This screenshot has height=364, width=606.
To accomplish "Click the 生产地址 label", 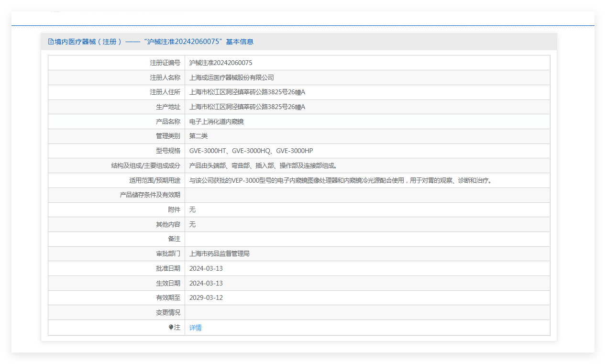I will [168, 107].
